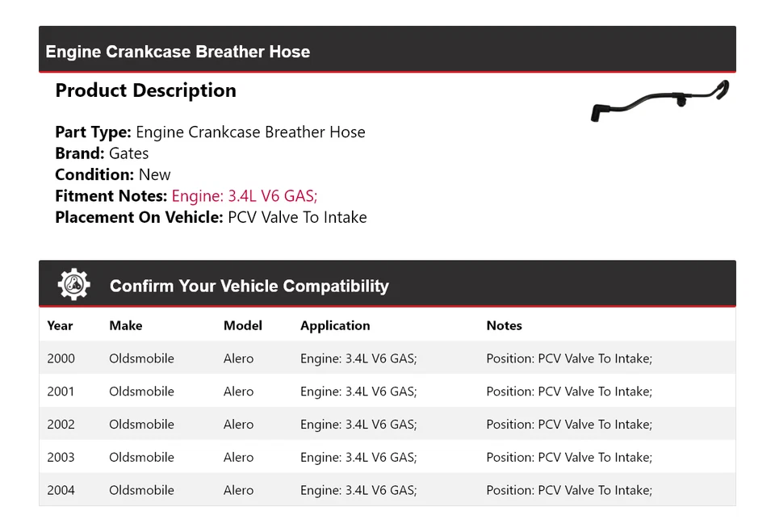Click the Engine Crankcase Breather Hose header
The width and height of the screenshot is (775, 532).
[178, 52]
